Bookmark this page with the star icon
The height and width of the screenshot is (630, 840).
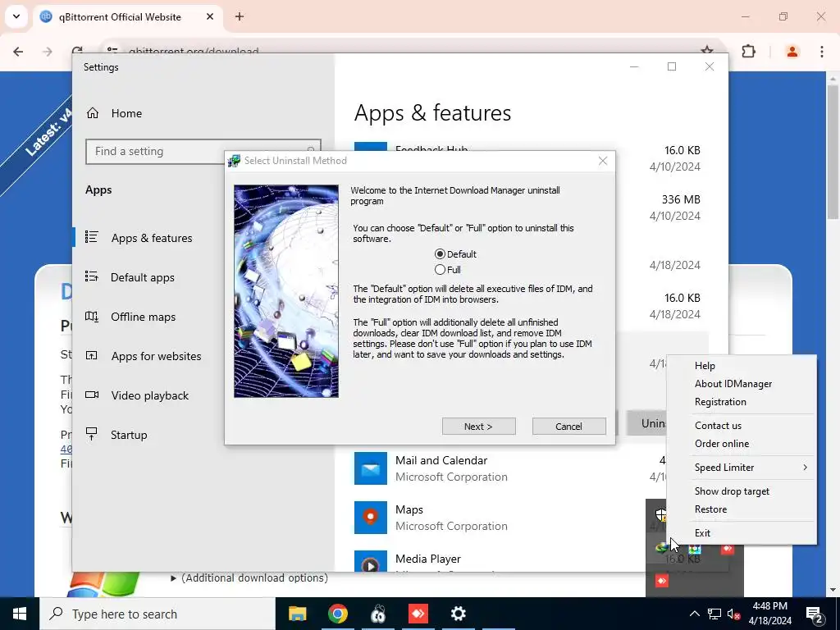coord(707,52)
